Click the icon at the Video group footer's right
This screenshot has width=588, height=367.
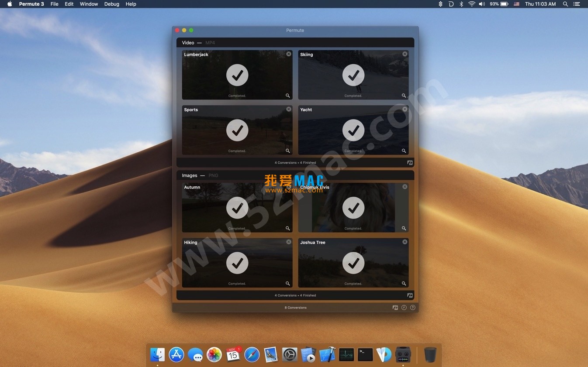(410, 162)
